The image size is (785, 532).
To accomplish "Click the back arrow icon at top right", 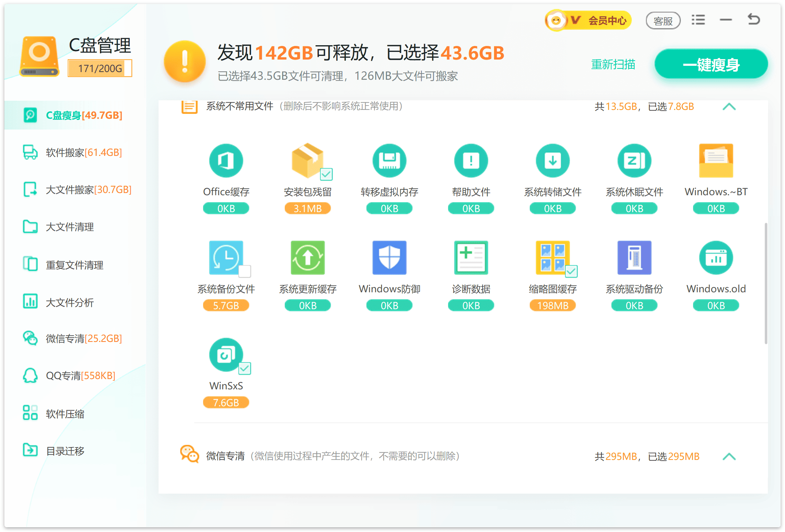I will [753, 19].
